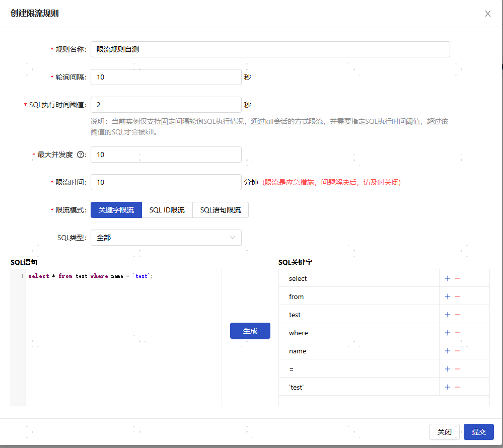Viewport: 503px width, 448px height.
Task: Click the unquoted test keyword cell
Action: (359, 315)
